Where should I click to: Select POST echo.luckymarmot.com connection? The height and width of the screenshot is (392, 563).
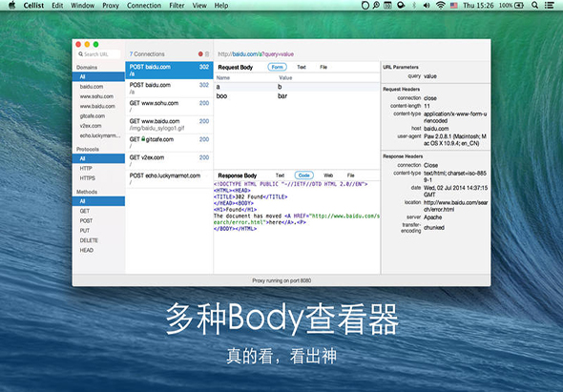coord(169,179)
